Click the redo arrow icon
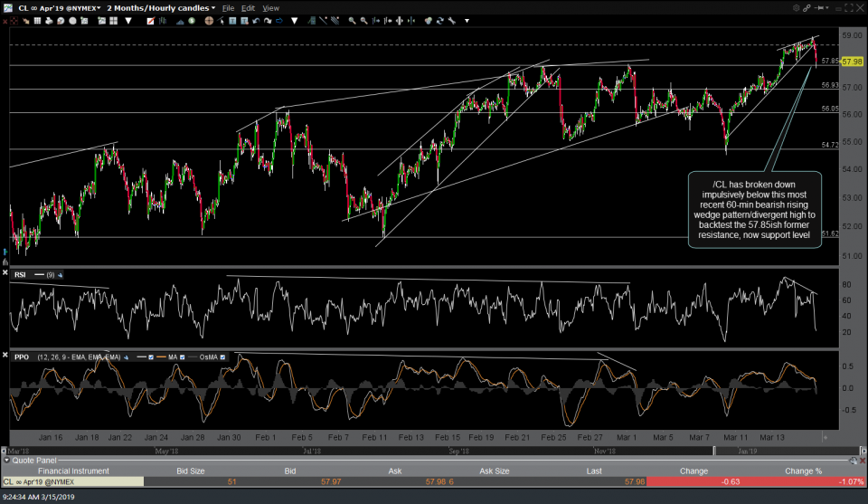The height and width of the screenshot is (504, 868). click(268, 21)
